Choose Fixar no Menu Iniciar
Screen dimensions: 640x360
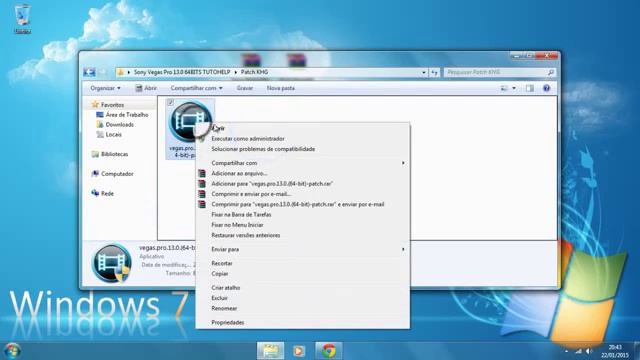coord(303,225)
